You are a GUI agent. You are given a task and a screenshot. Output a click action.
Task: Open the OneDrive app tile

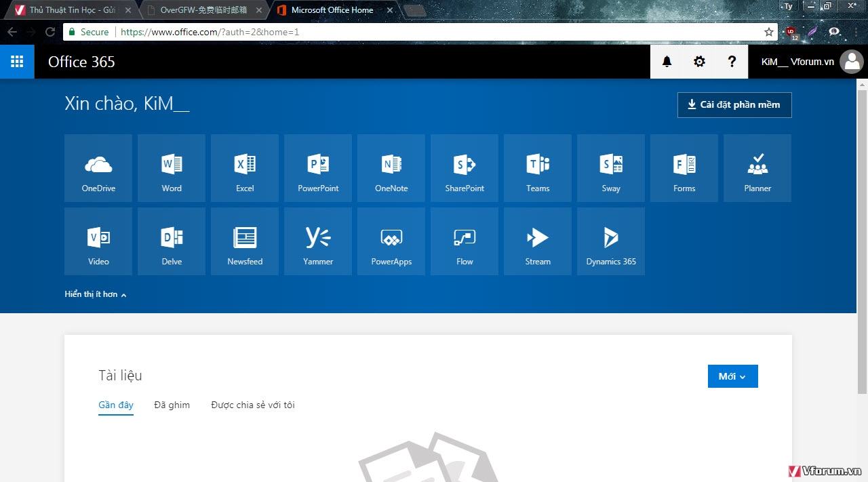click(x=98, y=168)
